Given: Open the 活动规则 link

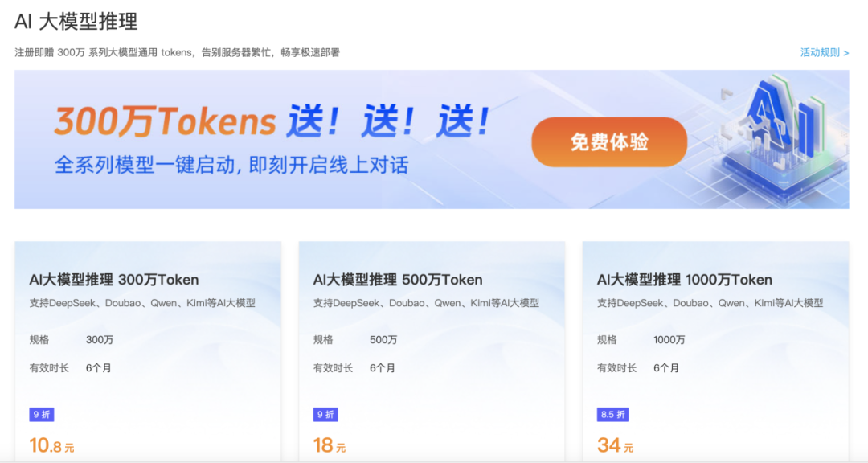Looking at the screenshot, I should tap(825, 52).
